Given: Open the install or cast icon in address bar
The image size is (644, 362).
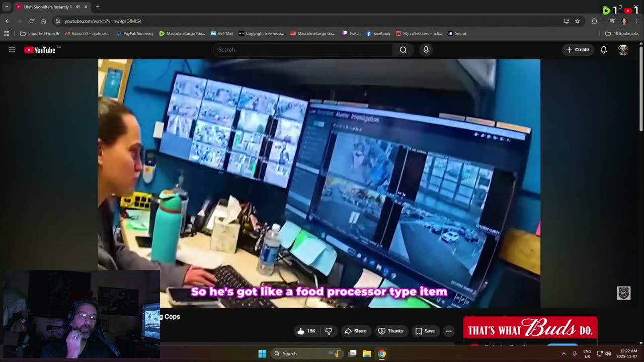Looking at the screenshot, I should click(x=567, y=21).
